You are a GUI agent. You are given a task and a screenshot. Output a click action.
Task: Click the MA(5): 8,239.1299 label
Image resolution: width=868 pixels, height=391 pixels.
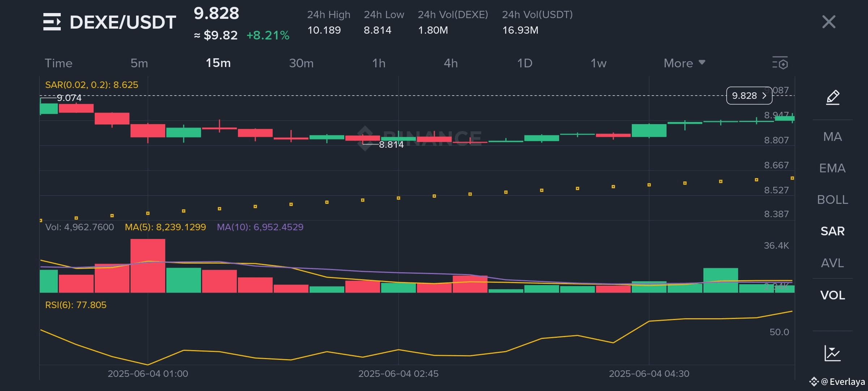165,227
